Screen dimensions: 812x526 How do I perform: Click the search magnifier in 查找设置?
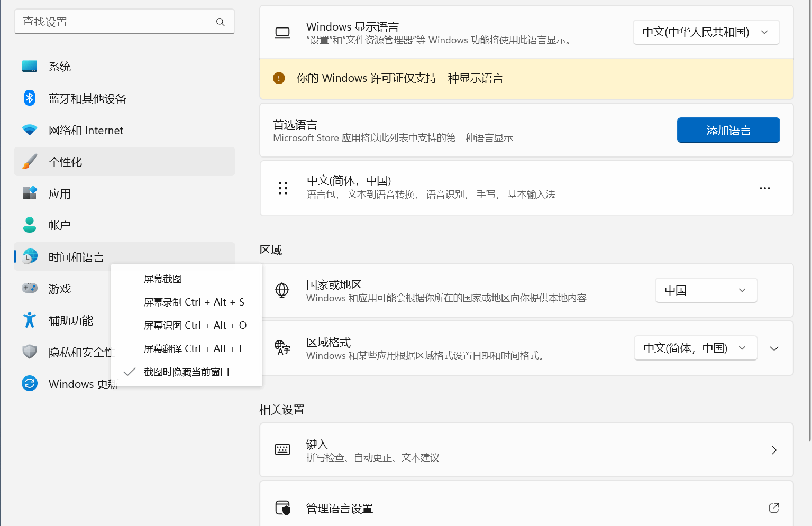click(220, 22)
